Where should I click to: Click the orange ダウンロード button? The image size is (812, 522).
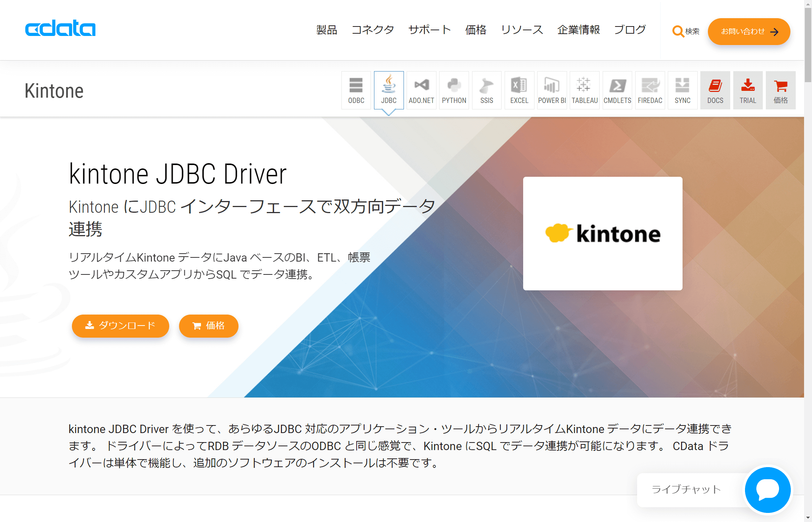click(x=120, y=326)
